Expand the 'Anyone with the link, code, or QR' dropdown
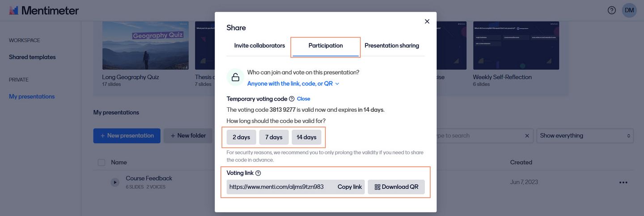This screenshot has height=216, width=644. [x=293, y=84]
